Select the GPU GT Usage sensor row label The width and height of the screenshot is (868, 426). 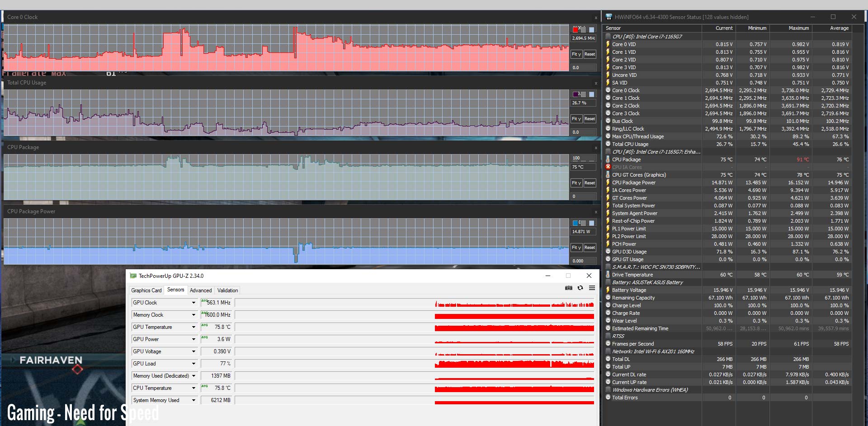(627, 259)
